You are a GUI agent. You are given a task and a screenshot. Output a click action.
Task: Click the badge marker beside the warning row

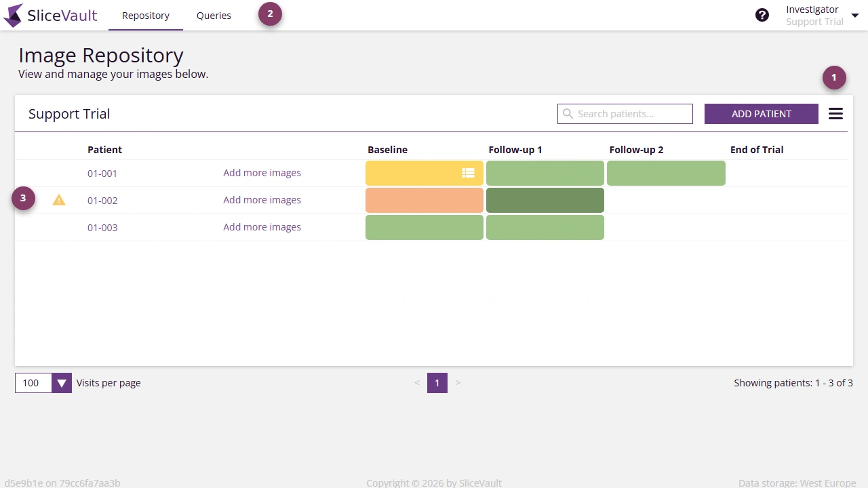point(23,198)
